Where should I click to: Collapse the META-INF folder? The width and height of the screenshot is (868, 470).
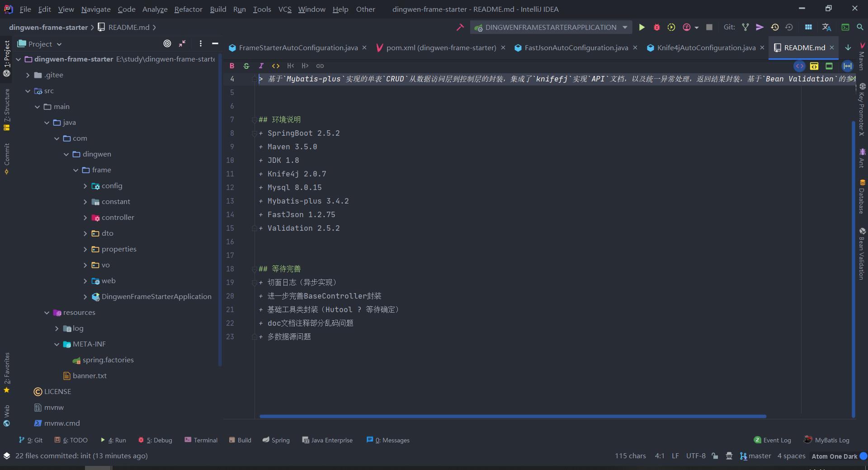point(57,344)
